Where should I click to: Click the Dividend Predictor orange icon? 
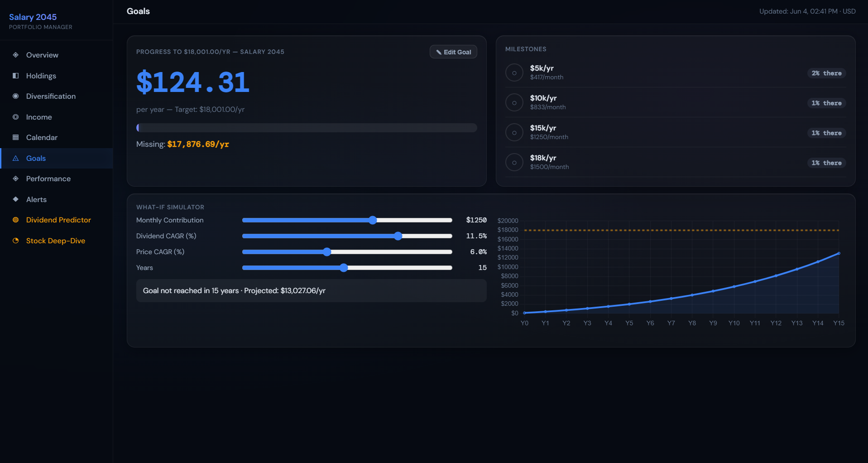(16, 220)
